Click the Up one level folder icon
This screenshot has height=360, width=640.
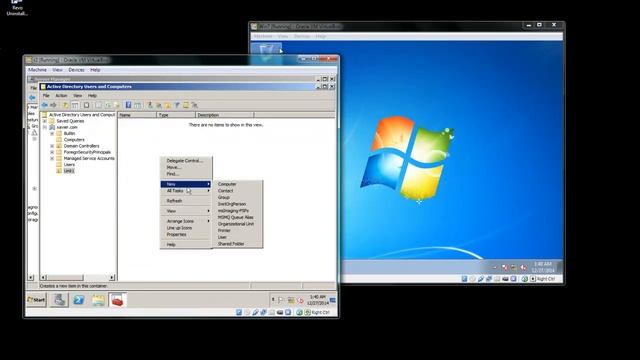66,105
